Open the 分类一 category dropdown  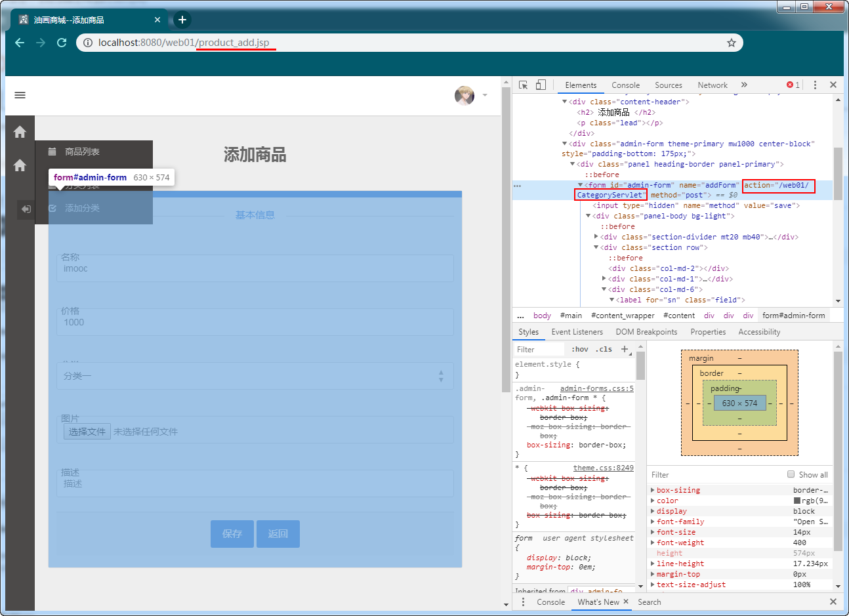[255, 376]
